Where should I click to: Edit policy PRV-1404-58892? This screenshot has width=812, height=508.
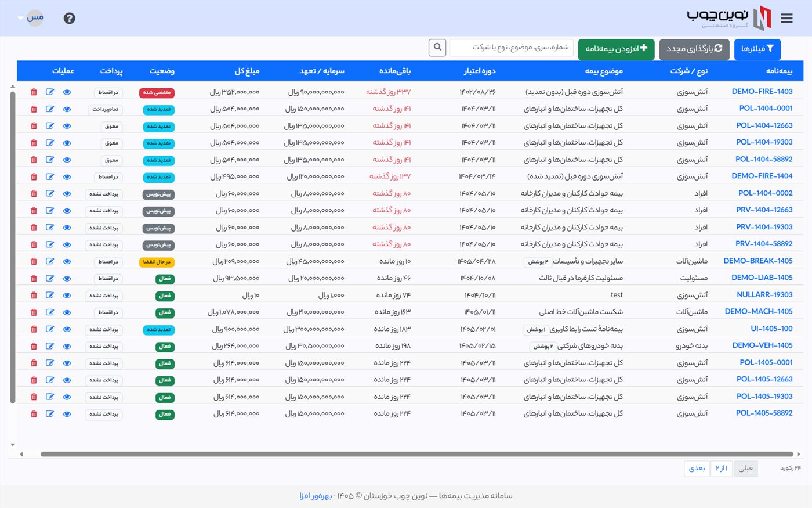(x=50, y=244)
